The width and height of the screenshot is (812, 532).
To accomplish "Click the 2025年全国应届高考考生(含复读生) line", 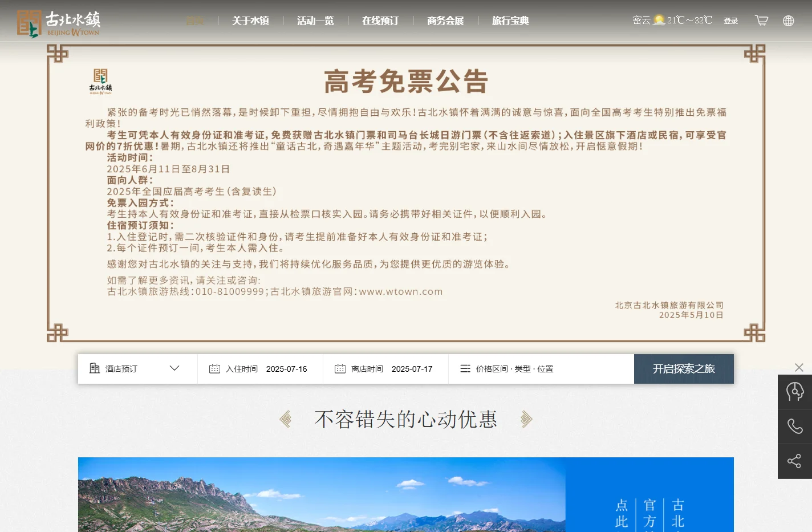I will point(192,192).
